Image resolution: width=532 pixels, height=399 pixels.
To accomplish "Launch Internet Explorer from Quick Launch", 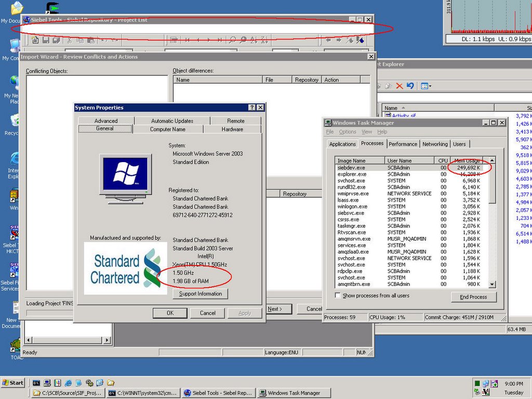I will (68, 383).
